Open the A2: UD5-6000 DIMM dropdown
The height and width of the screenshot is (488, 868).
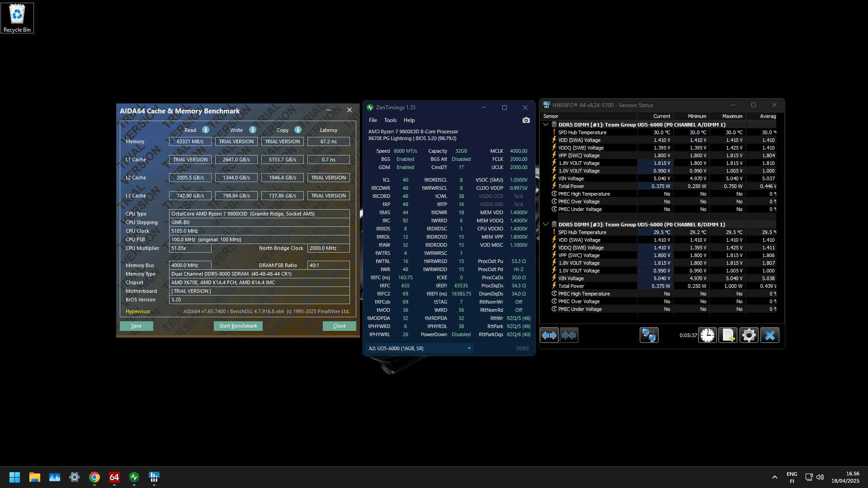coord(419,348)
